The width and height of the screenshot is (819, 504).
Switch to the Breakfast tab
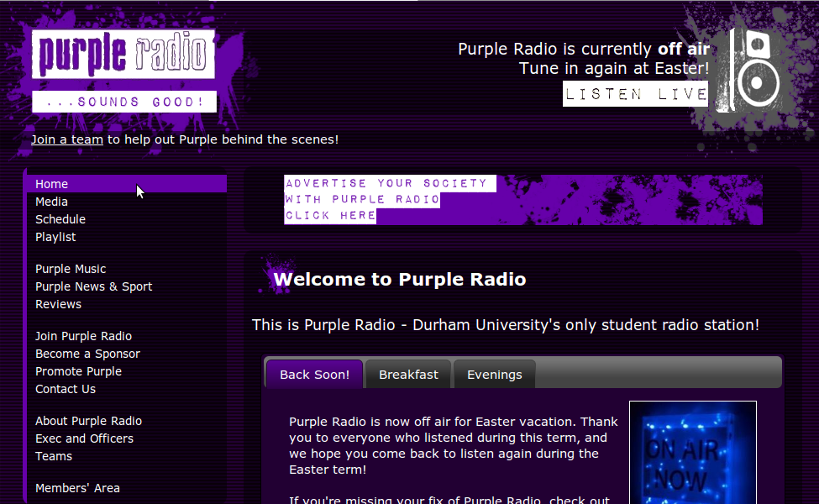(x=408, y=375)
